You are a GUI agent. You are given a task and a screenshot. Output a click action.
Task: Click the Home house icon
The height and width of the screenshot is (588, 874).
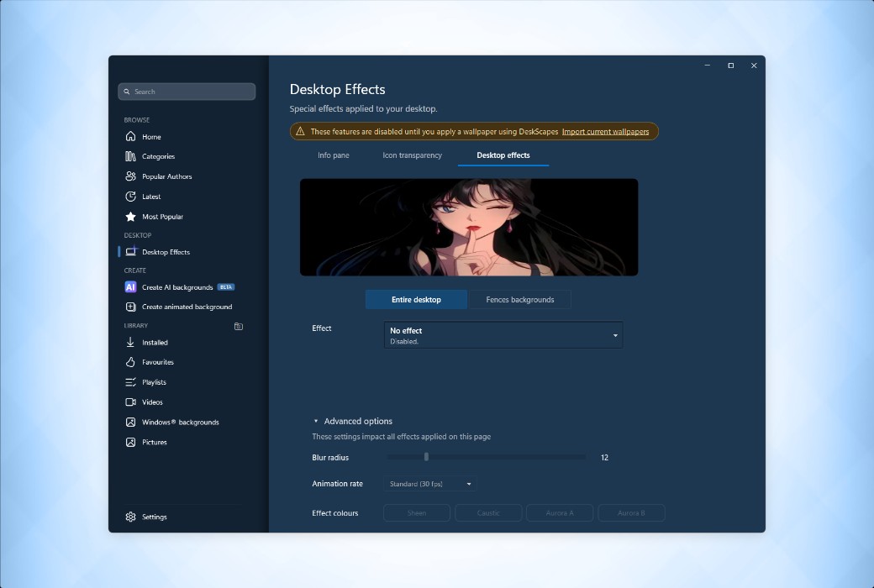point(130,137)
